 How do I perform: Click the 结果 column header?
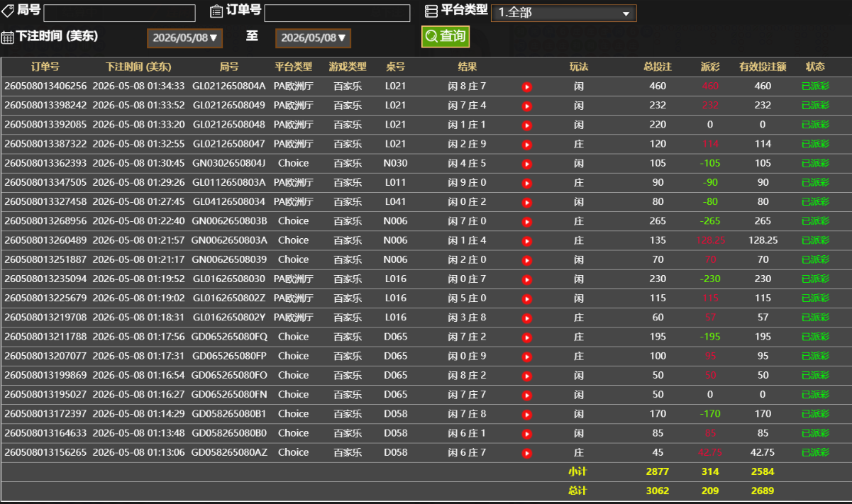(x=468, y=67)
